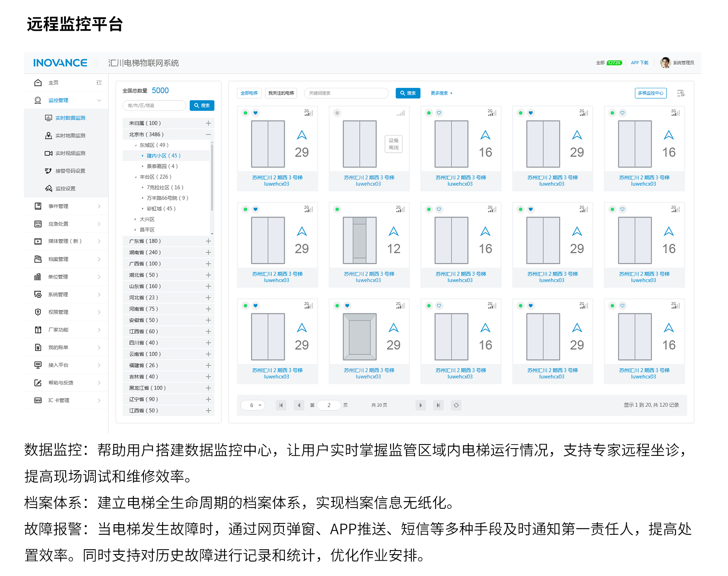The height and width of the screenshot is (576, 728).
Task: Jump to the first page using the pagination icon
Action: [x=281, y=405]
